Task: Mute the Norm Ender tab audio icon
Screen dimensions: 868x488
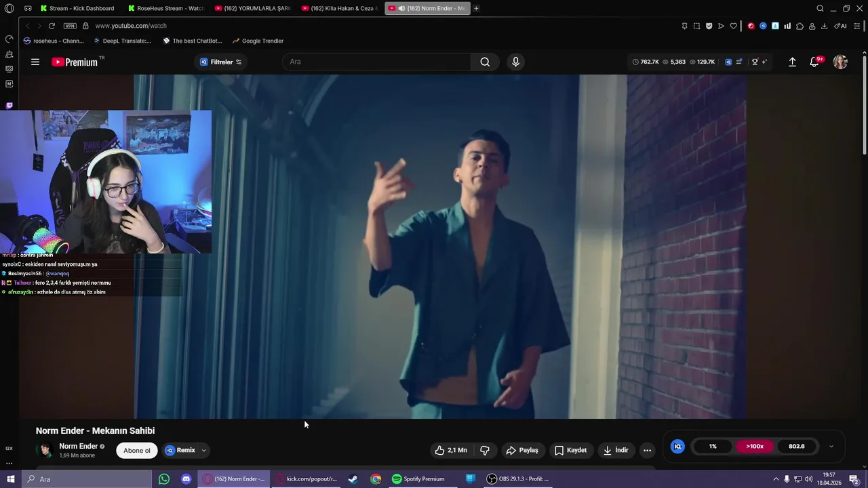Action: pos(401,8)
